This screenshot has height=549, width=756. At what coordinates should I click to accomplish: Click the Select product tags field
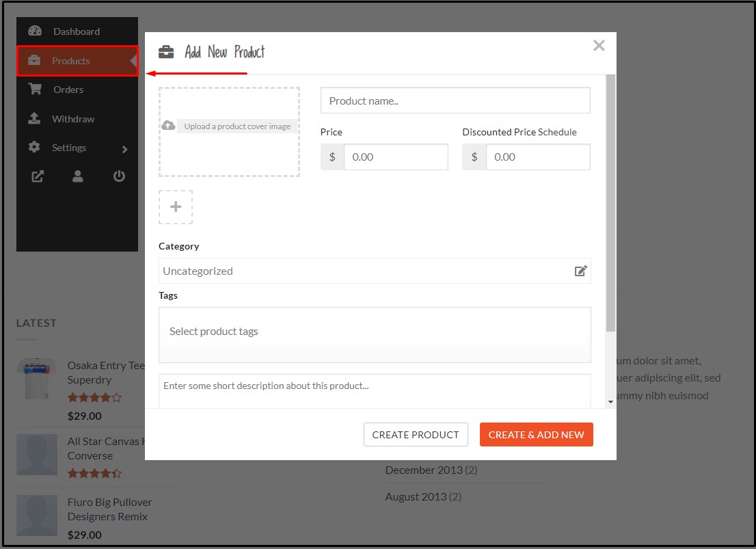click(x=375, y=335)
